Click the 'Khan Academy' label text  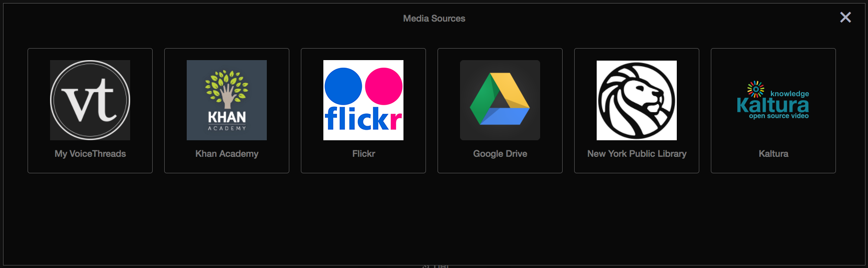(x=227, y=154)
